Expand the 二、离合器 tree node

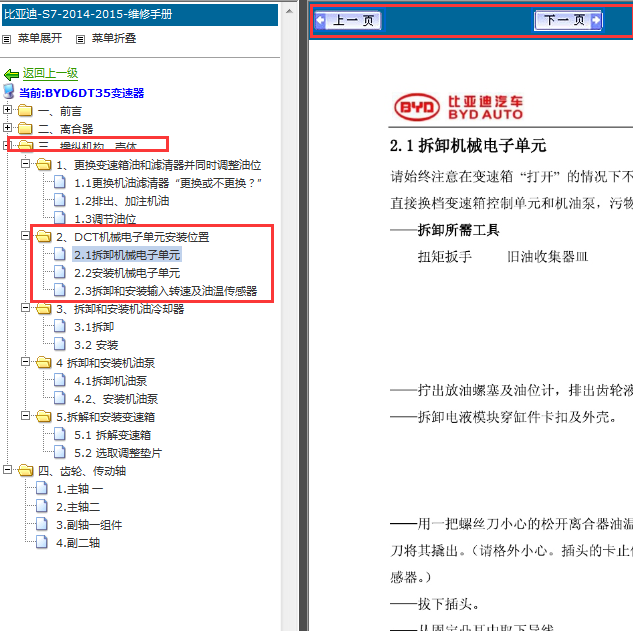tap(7, 128)
